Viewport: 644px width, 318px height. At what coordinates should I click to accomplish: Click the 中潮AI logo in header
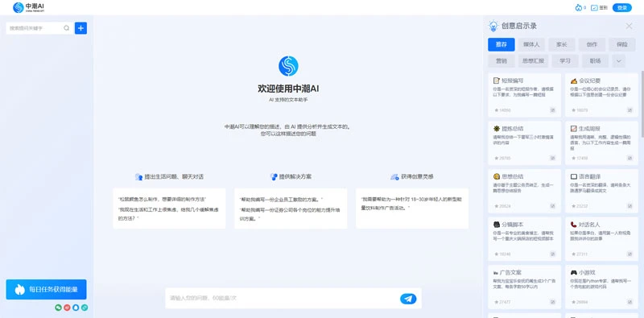28,7
